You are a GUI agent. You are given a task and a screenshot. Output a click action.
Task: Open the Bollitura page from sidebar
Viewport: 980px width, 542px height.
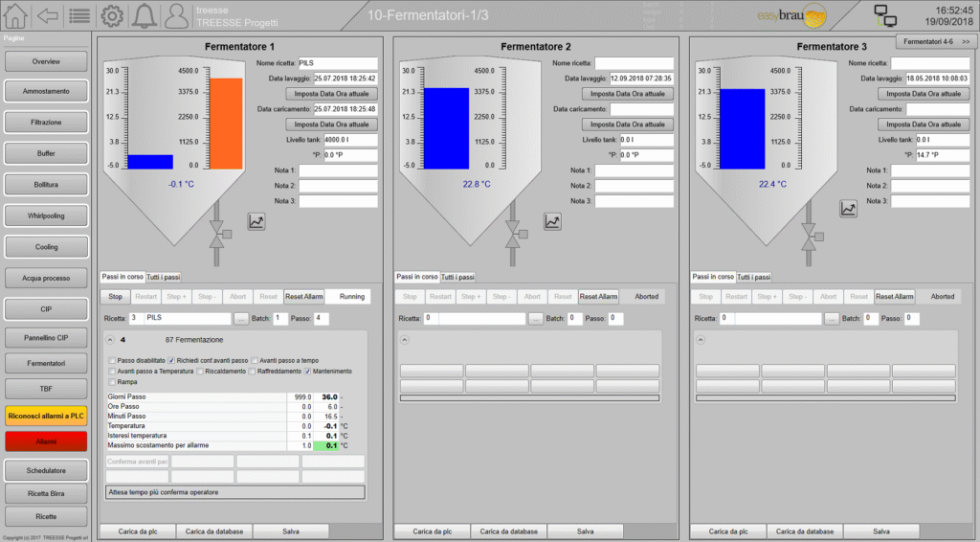[x=47, y=184]
